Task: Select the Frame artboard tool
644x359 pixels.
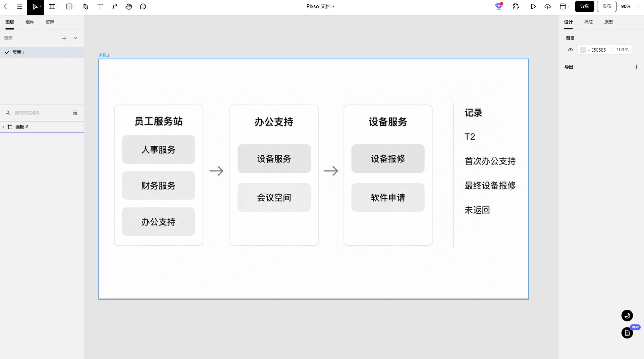Action: pyautogui.click(x=52, y=6)
